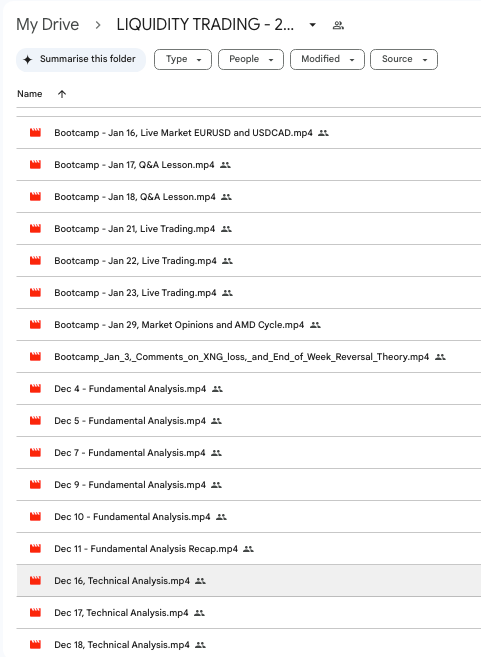481x657 pixels.
Task: Click shared icon next to Dec 11 - Fundamental Analysis Recap.mp4
Action: coord(248,549)
